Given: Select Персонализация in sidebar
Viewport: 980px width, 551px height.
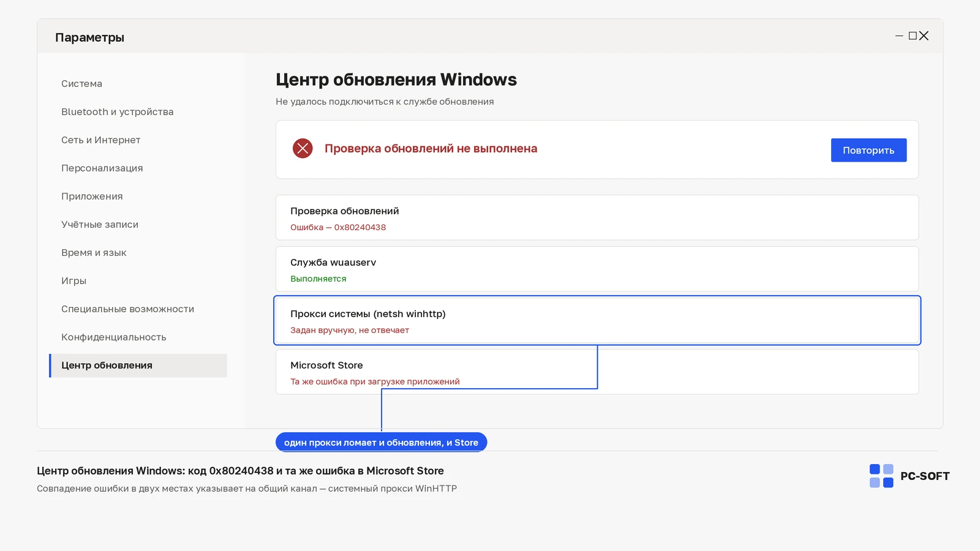Looking at the screenshot, I should pyautogui.click(x=102, y=168).
